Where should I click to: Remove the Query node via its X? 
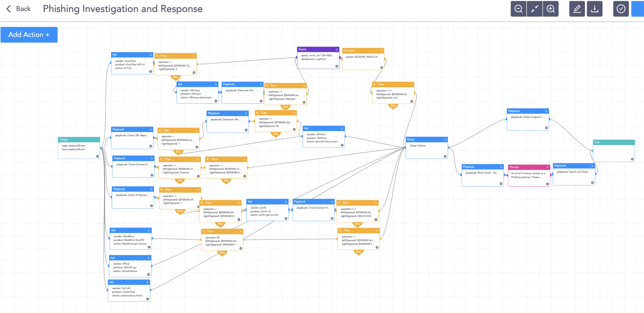click(336, 49)
